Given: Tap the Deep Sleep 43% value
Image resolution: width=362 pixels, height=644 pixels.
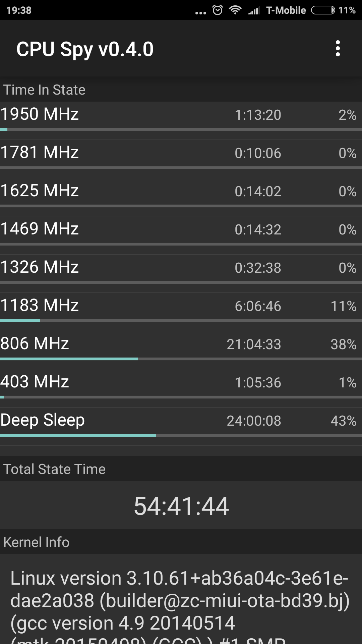Looking at the screenshot, I should tap(343, 421).
